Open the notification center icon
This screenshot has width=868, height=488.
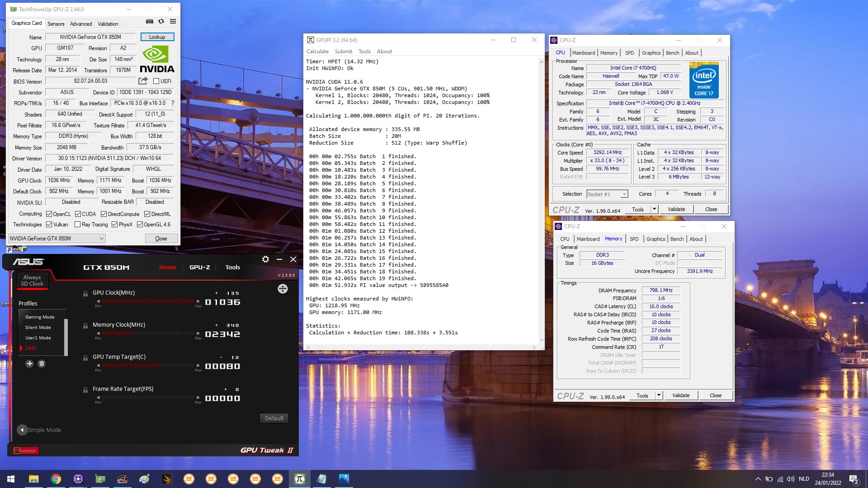(854, 479)
